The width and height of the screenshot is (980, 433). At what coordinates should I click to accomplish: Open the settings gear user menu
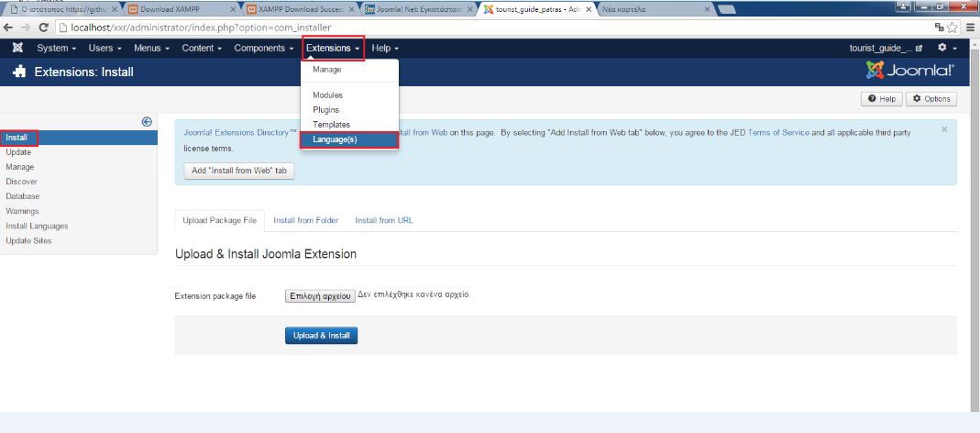click(947, 49)
